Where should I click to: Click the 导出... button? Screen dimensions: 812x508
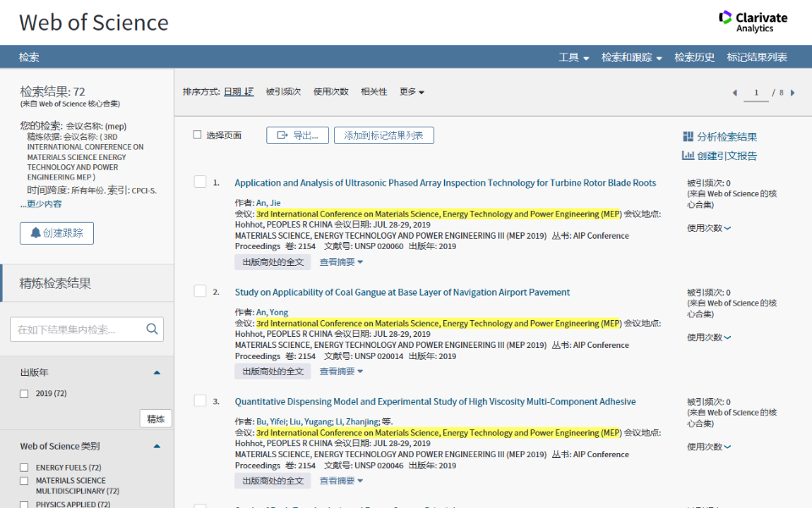coord(298,135)
